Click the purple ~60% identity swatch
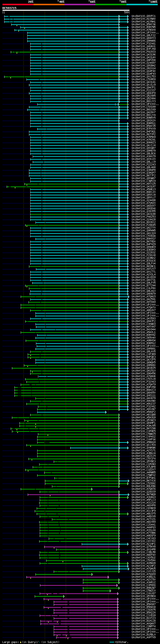Viewport: 160px width, 644px height. coord(80,4)
